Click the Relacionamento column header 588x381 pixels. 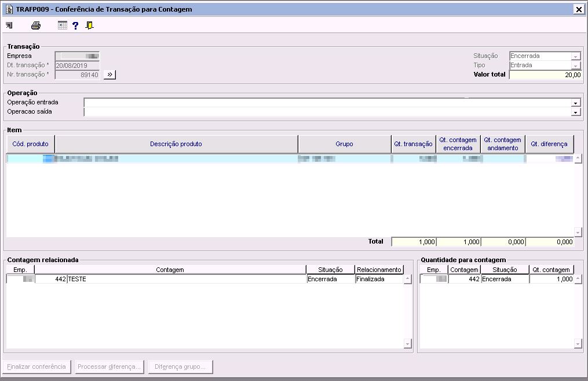[379, 270]
